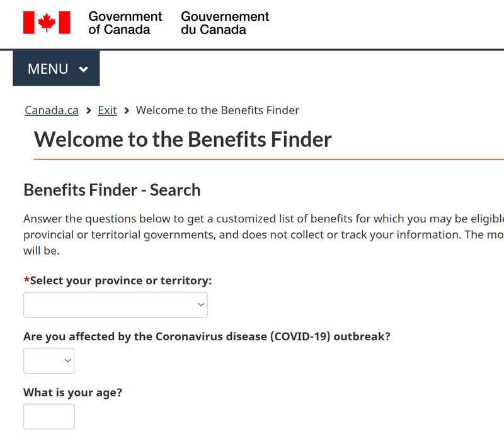504x436 pixels.
Task: Click the Welcome to the Benefits Finder breadcrumb
Action: pyautogui.click(x=217, y=110)
